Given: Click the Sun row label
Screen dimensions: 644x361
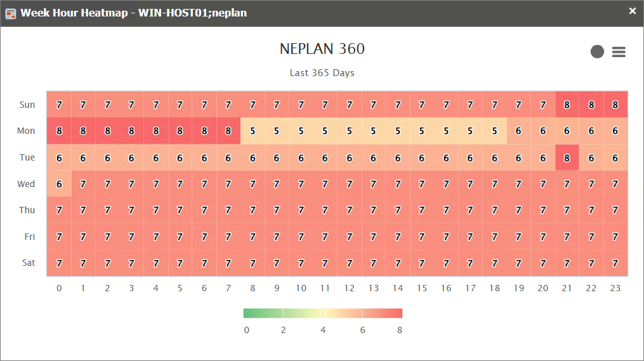Looking at the screenshot, I should pos(27,105).
